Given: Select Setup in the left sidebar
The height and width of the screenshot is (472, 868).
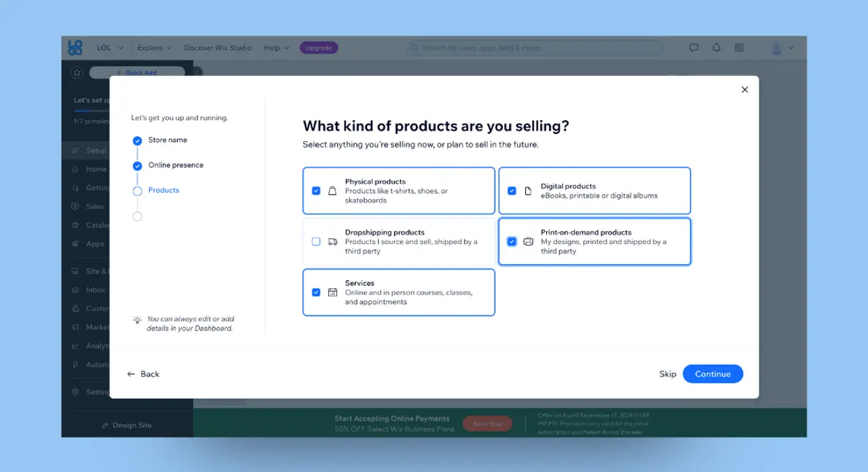Looking at the screenshot, I should [x=94, y=150].
